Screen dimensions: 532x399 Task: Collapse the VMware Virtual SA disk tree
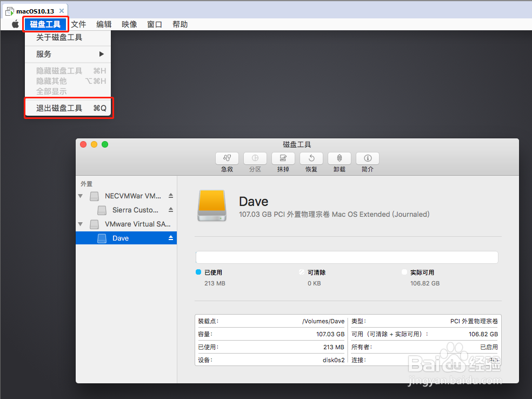81,224
